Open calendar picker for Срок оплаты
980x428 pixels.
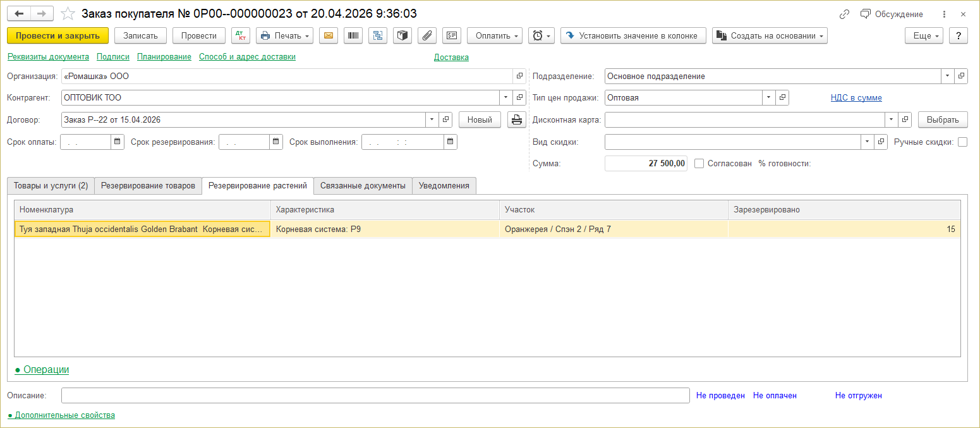point(118,142)
